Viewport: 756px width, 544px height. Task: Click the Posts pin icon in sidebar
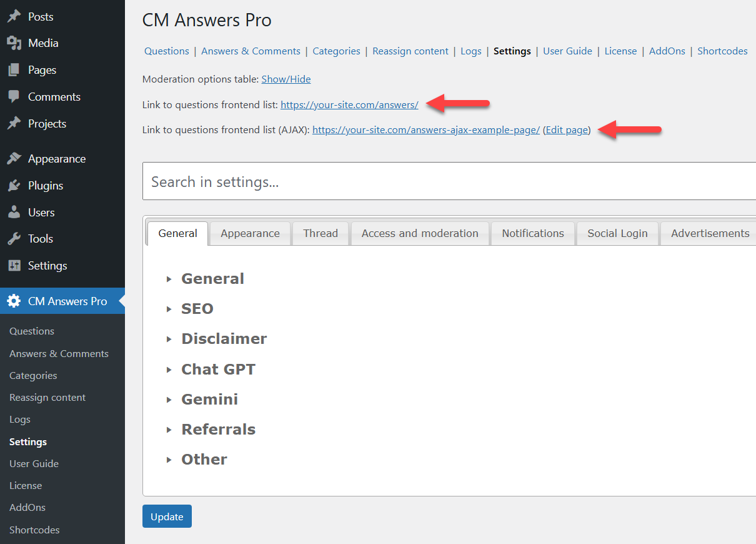click(14, 16)
